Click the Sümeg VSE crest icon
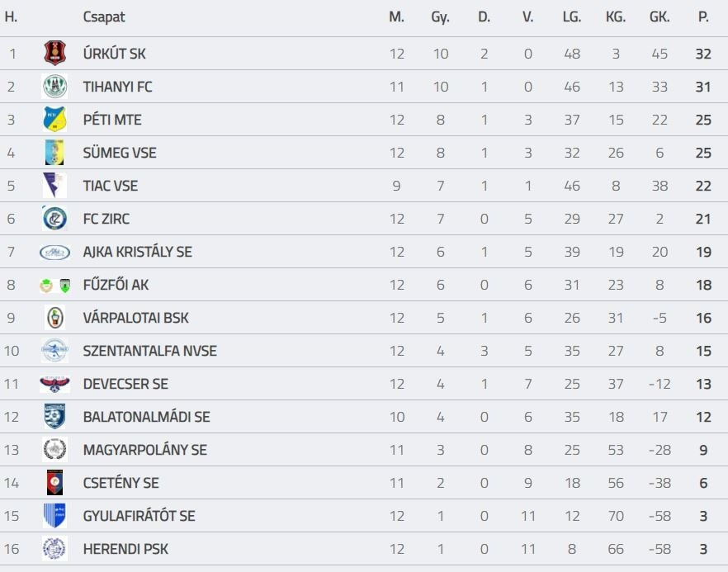This screenshot has height=572, width=728. pyautogui.click(x=54, y=153)
